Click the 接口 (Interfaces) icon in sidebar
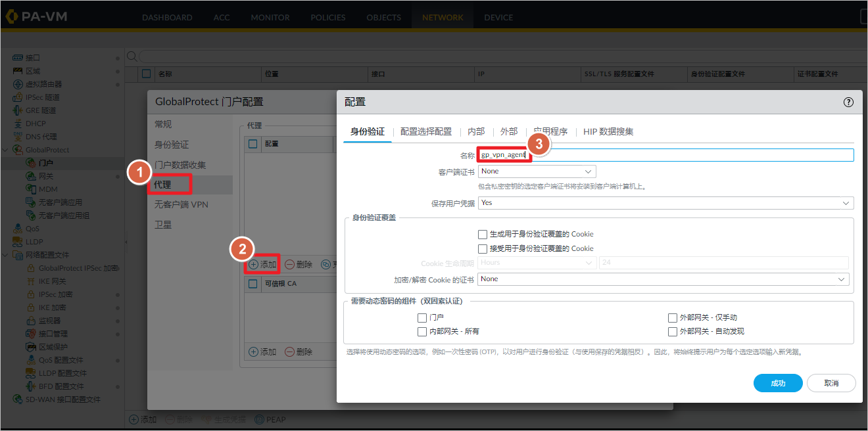The width and height of the screenshot is (868, 431). point(18,58)
